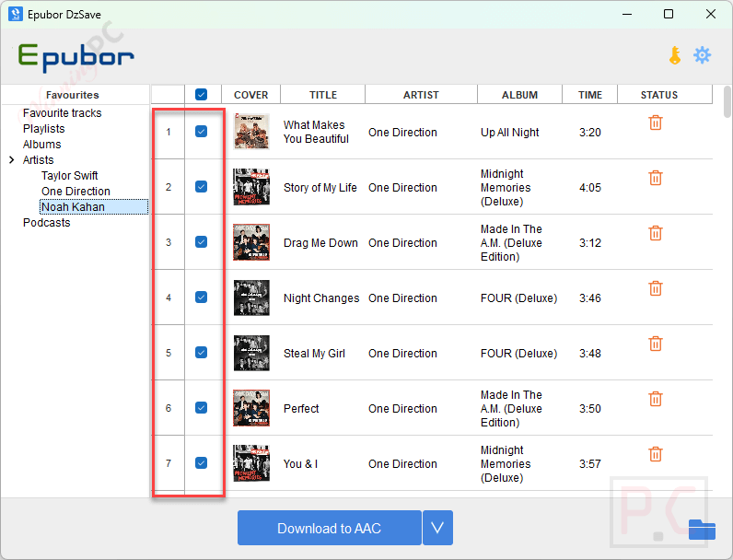
Task: Uncheck the You & I checkbox
Action: coord(201,462)
